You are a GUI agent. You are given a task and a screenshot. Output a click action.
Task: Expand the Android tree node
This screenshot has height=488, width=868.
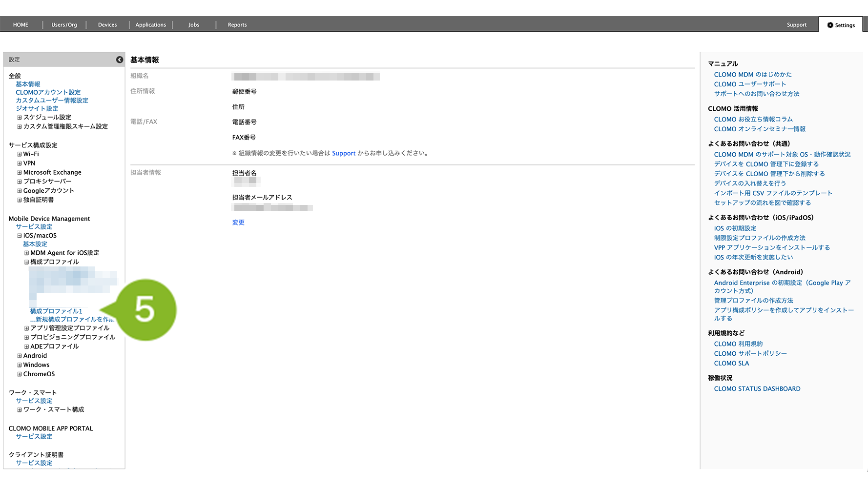(x=20, y=356)
